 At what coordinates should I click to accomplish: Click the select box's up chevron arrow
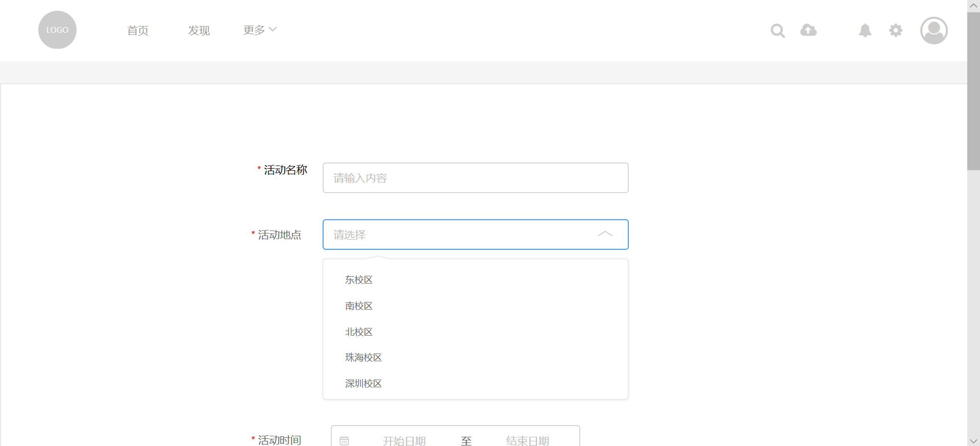tap(605, 234)
